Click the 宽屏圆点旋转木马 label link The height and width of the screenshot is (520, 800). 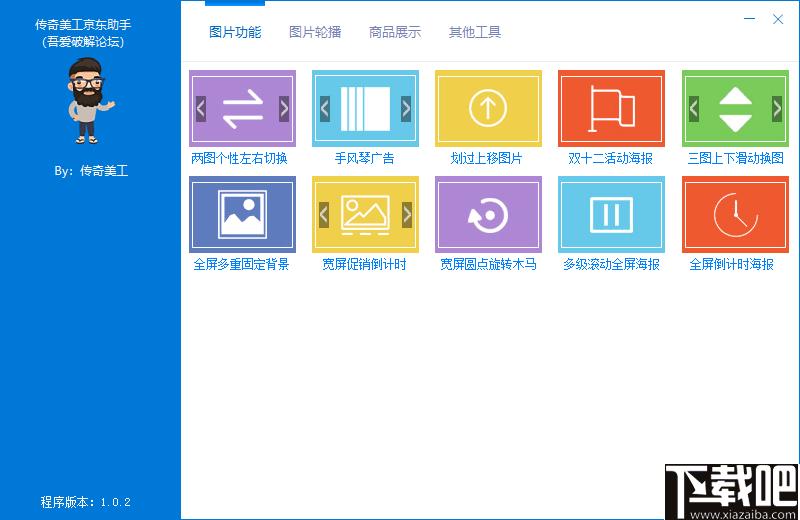coord(488,264)
